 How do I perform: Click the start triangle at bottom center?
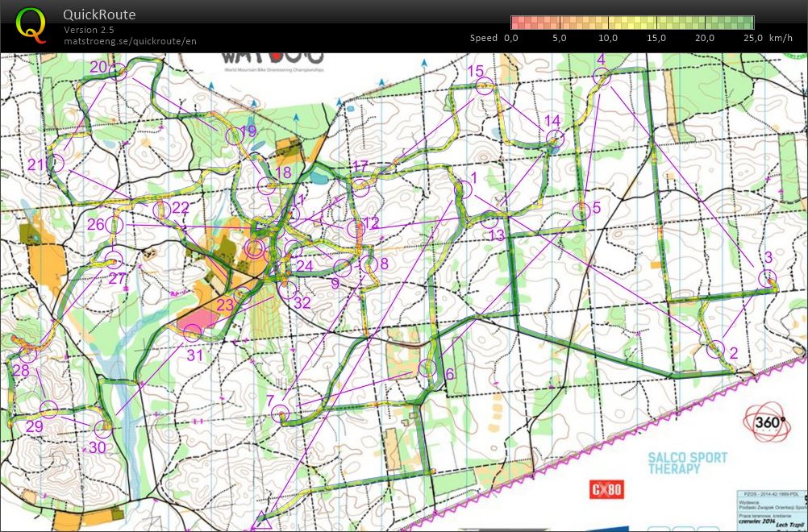click(264, 520)
